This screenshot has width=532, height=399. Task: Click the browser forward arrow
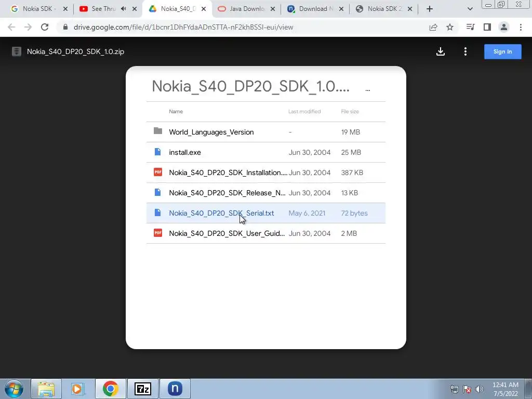pyautogui.click(x=28, y=27)
